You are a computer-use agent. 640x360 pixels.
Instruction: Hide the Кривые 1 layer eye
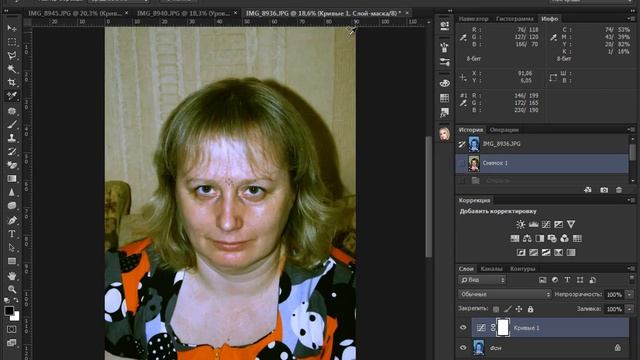[463, 328]
